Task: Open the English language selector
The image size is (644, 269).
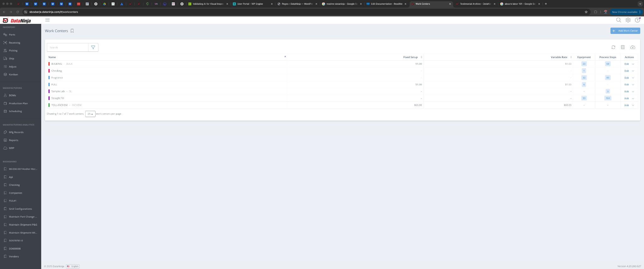Action: pyautogui.click(x=73, y=266)
